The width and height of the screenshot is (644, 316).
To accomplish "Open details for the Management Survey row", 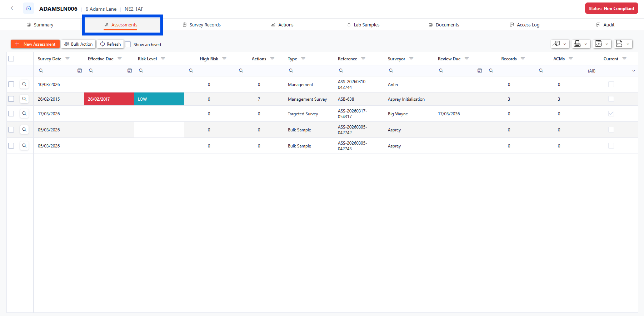I will coord(24,99).
